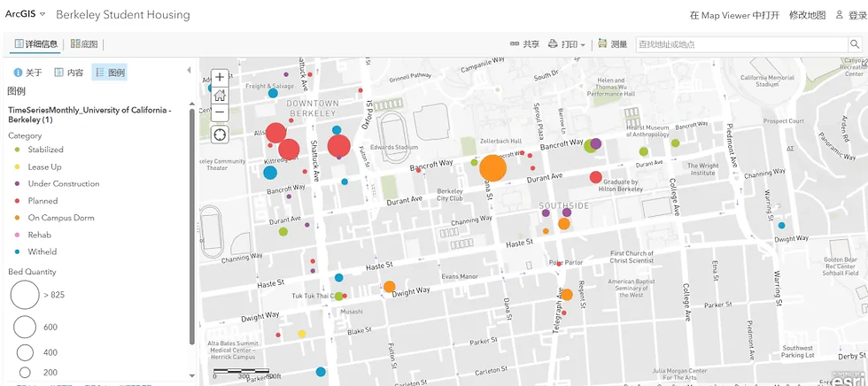Open the Basemap (底图) gallery
This screenshot has width=868, height=386.
pyautogui.click(x=84, y=44)
